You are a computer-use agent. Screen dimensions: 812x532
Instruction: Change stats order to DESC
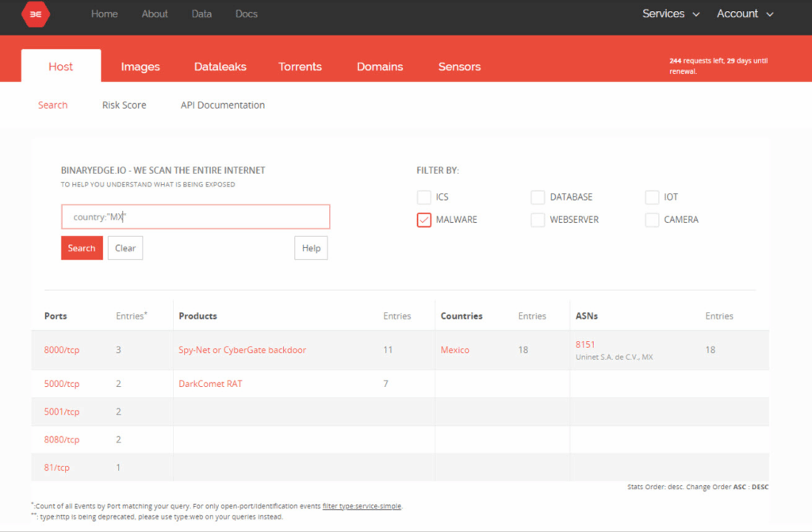tap(760, 487)
